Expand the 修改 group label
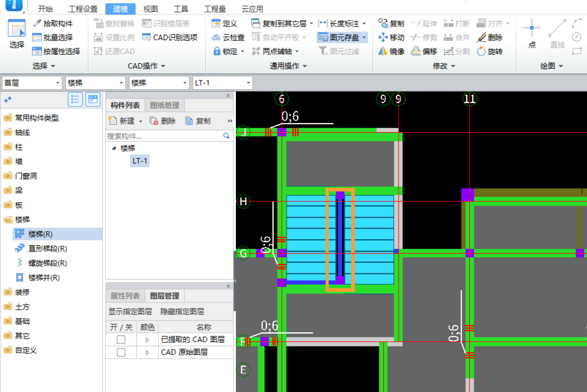The height and width of the screenshot is (392, 587). pos(444,66)
